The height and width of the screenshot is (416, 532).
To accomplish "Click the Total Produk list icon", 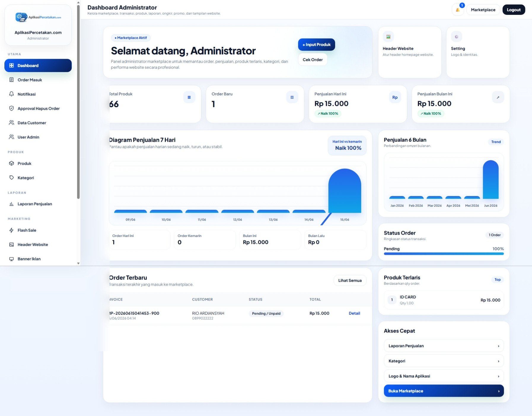I will tap(189, 97).
